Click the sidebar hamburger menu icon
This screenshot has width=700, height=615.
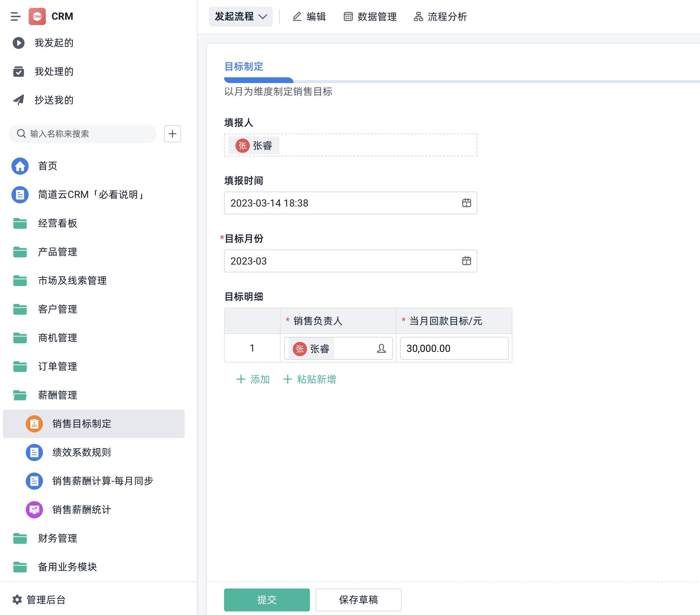[x=15, y=16]
